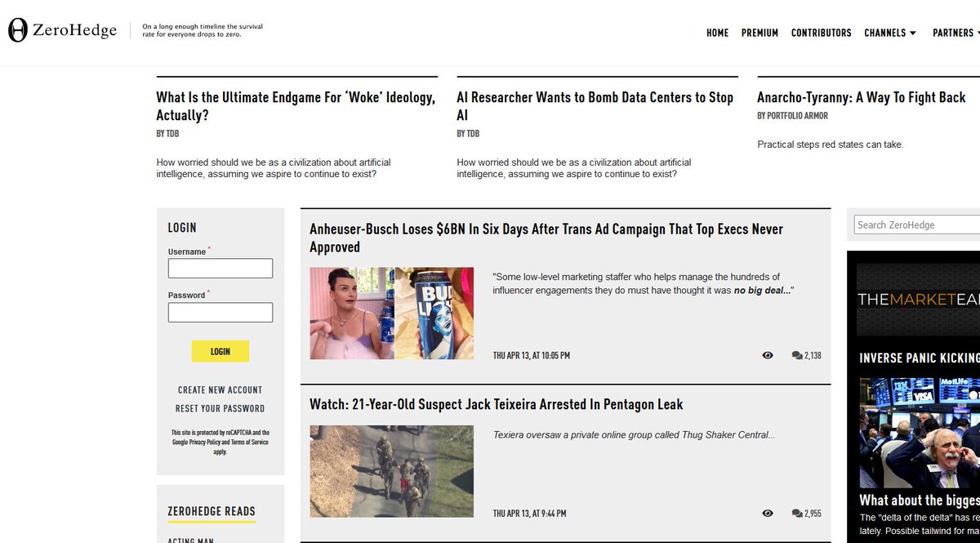This screenshot has height=543, width=980.
Task: Click the yellow LOGIN button
Action: (x=220, y=351)
